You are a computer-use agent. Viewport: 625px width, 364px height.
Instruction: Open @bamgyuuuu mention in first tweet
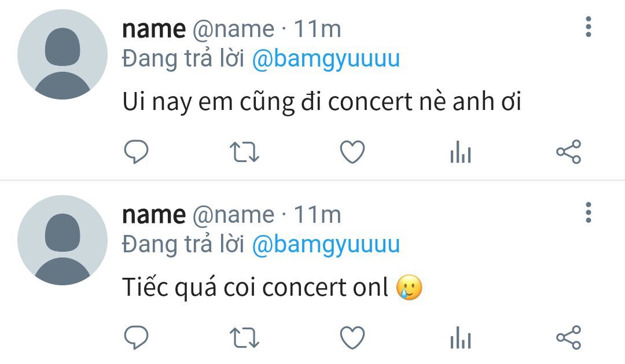tap(326, 59)
